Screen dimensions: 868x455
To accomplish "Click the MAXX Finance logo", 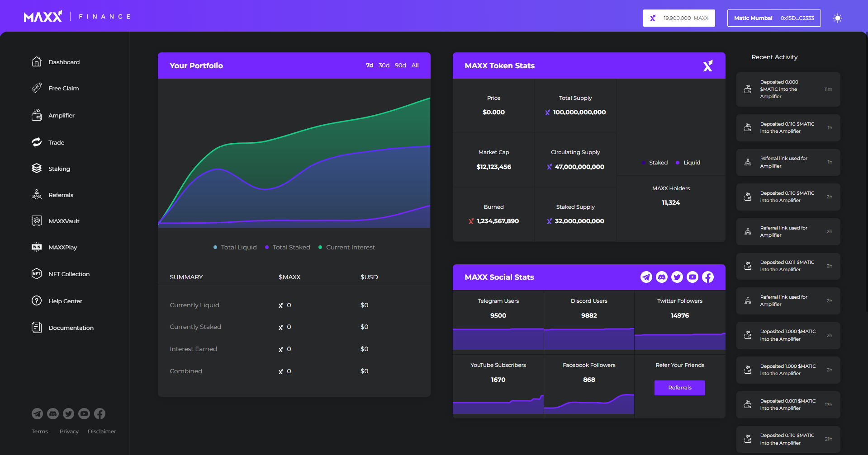I will pyautogui.click(x=77, y=17).
